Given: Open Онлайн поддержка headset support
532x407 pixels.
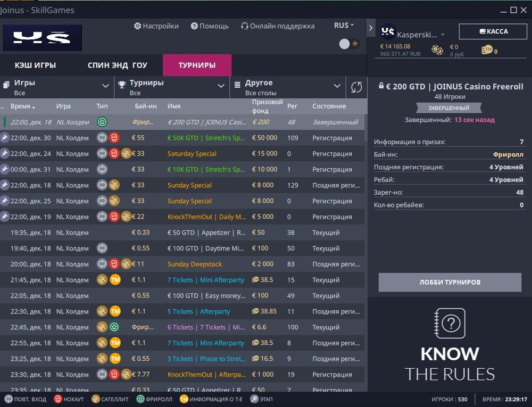Looking at the screenshot, I should point(278,26).
